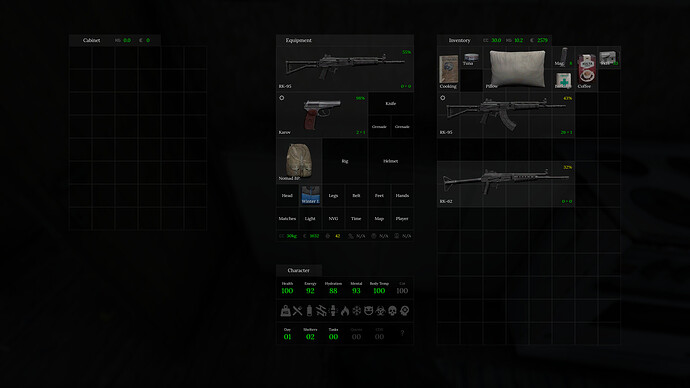Click the Player slot
The height and width of the screenshot is (388, 690).
pos(402,218)
